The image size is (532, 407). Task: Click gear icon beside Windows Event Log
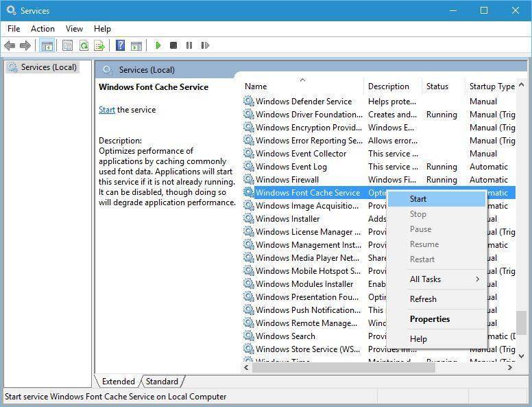coord(249,166)
